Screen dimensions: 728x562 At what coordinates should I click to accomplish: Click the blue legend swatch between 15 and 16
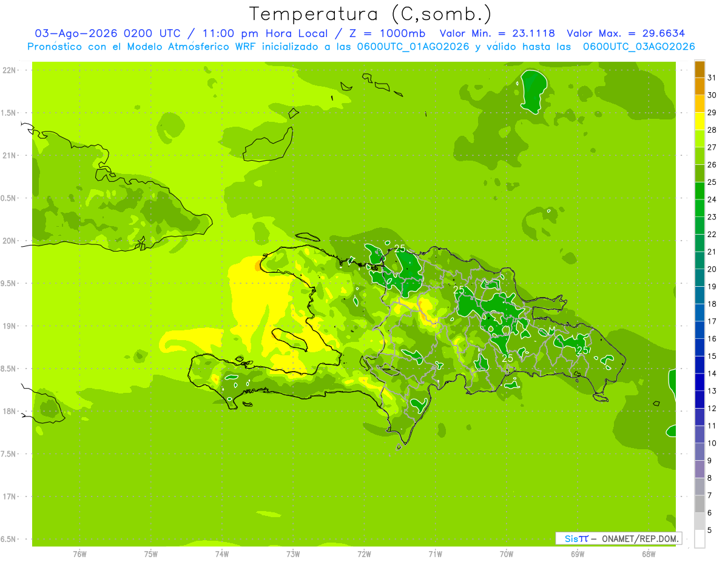pos(699,347)
